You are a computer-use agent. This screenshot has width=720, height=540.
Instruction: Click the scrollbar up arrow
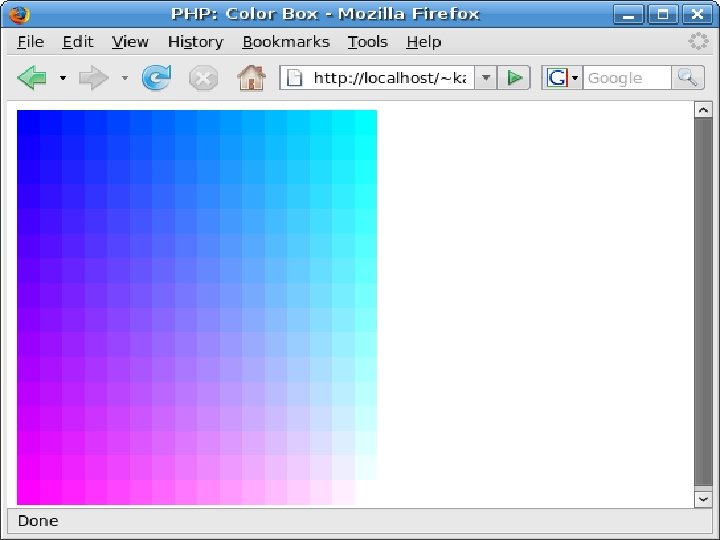pos(703,110)
